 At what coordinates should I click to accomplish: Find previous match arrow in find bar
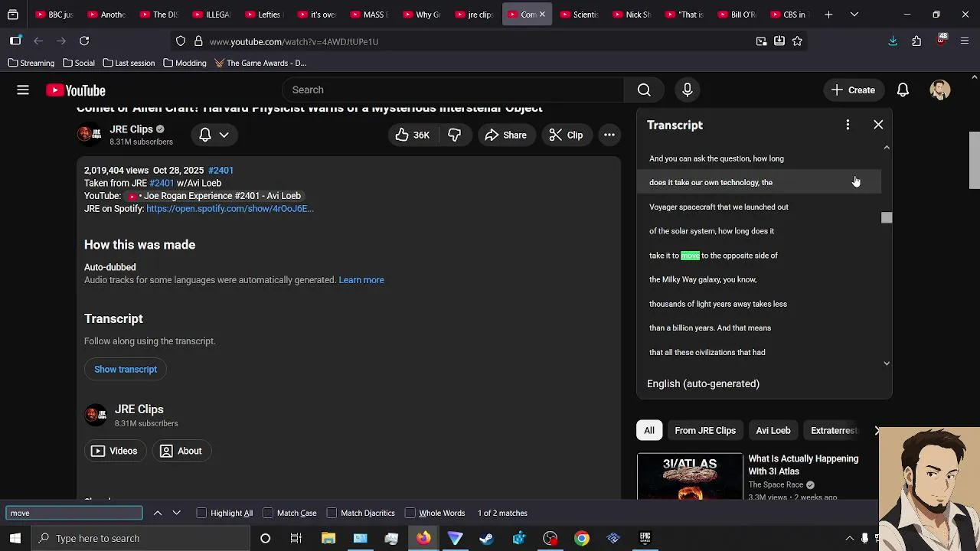point(157,513)
